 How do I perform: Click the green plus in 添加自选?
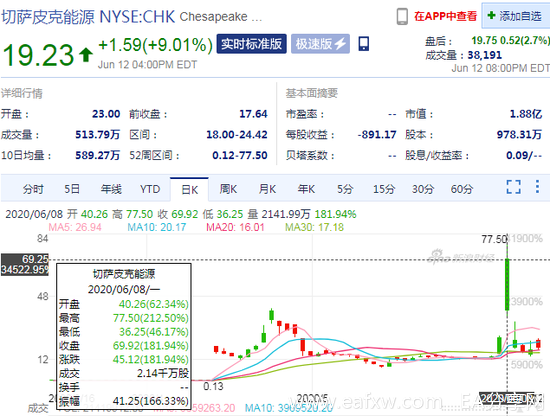491,15
